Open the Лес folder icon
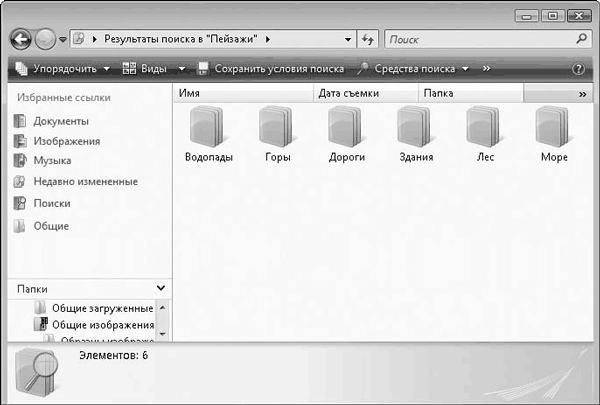 pos(485,127)
